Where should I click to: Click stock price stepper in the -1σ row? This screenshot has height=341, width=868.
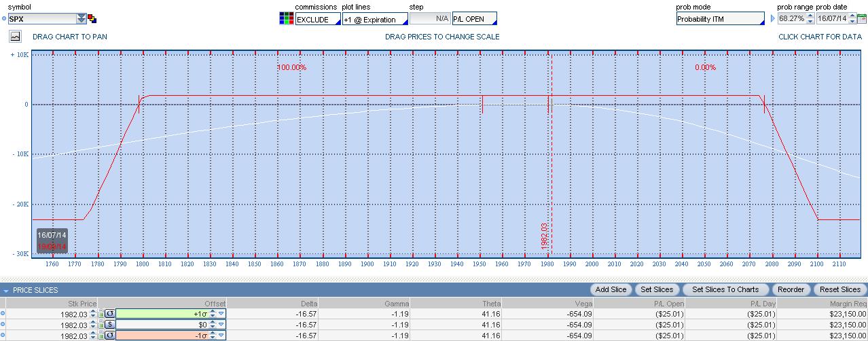coord(94,336)
